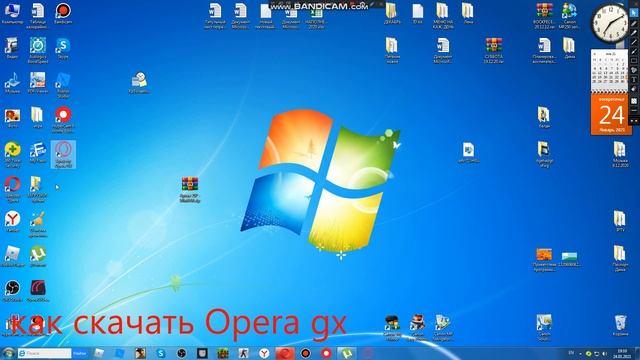Select the Auslogics BoostSpeed desktop shortcut
640x360 pixels.
tap(38, 51)
